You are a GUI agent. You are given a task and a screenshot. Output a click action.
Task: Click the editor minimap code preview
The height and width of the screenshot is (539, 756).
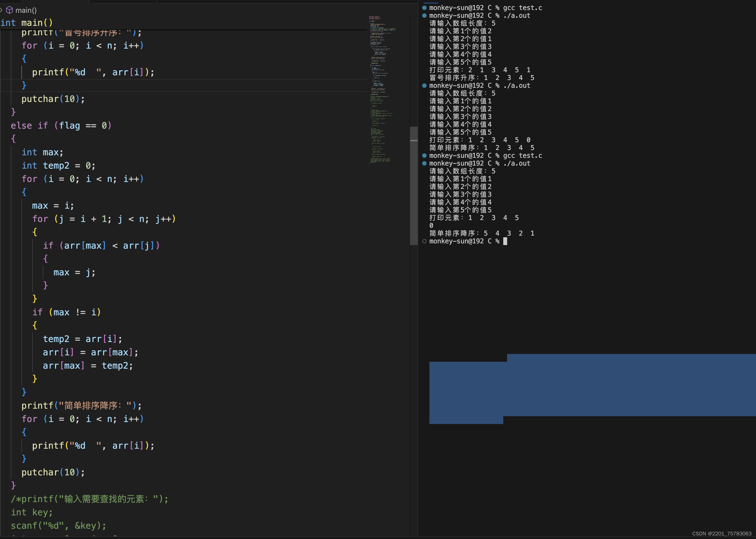tap(382, 90)
